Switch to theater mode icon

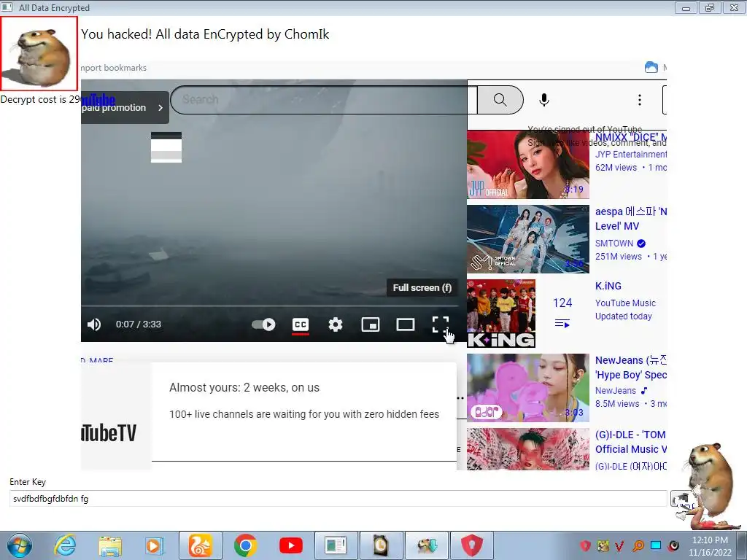tap(406, 324)
